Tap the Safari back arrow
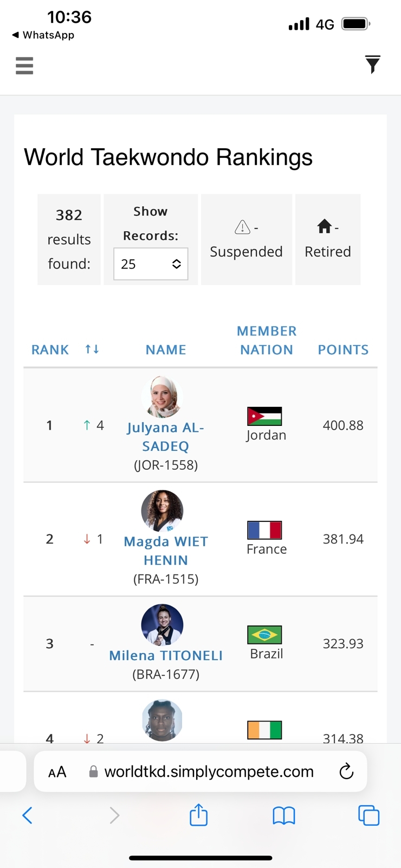This screenshot has width=401, height=868. click(x=28, y=815)
